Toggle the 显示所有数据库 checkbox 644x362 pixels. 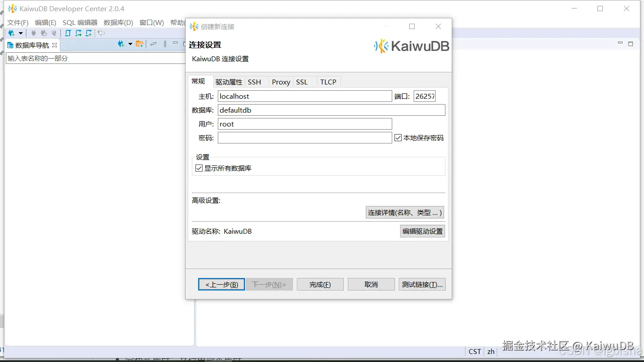pyautogui.click(x=199, y=168)
